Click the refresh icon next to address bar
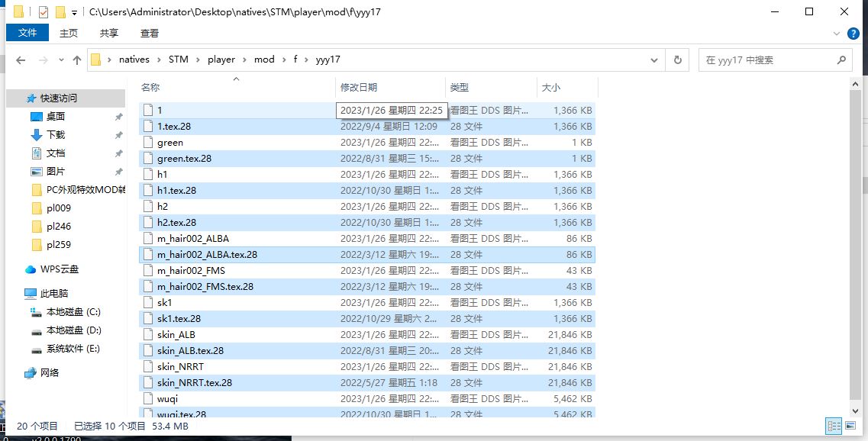This screenshot has height=441, width=868. (x=677, y=60)
